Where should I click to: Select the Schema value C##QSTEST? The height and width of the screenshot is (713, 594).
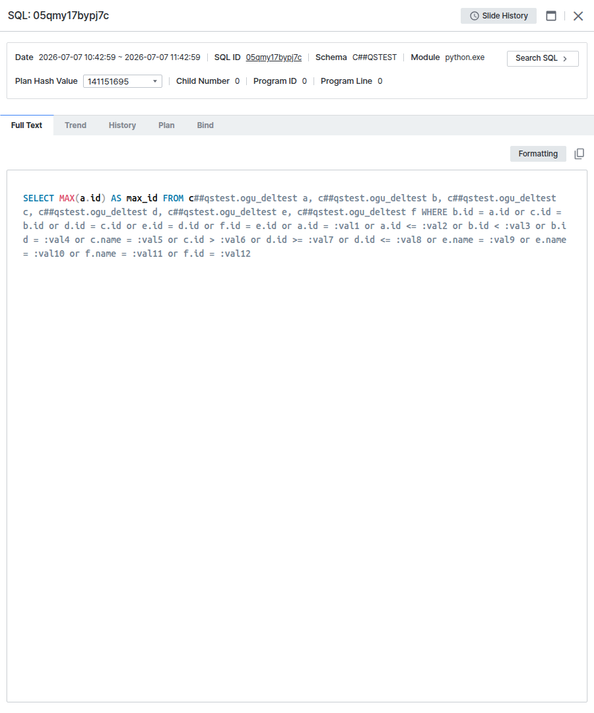coord(374,57)
